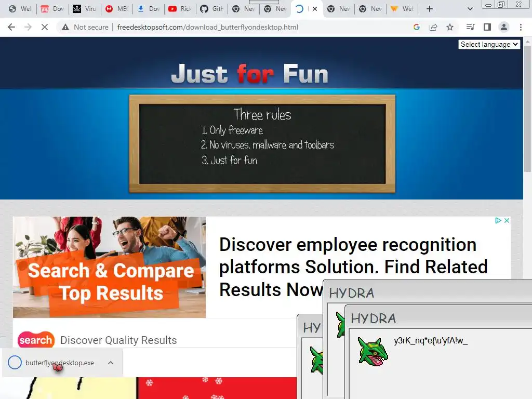Screen dimensions: 532x399
Task: Click the front HYDRA window title bar
Action: pyautogui.click(x=440, y=318)
